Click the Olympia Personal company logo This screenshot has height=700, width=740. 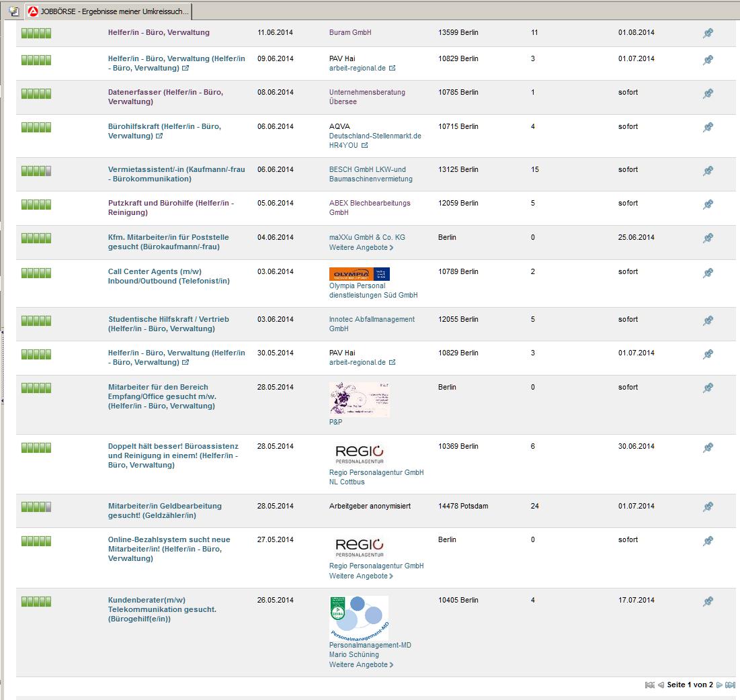[x=359, y=274]
